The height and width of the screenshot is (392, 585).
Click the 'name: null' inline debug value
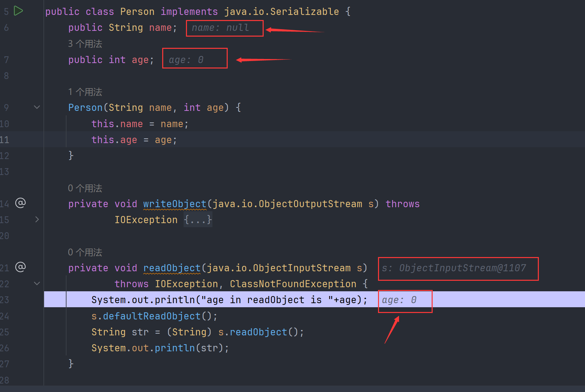(221, 28)
